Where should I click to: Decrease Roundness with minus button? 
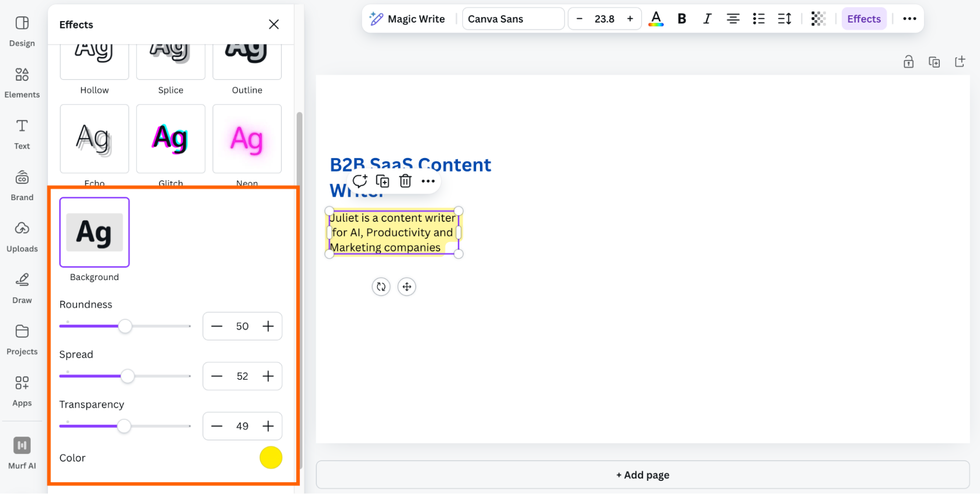point(217,326)
